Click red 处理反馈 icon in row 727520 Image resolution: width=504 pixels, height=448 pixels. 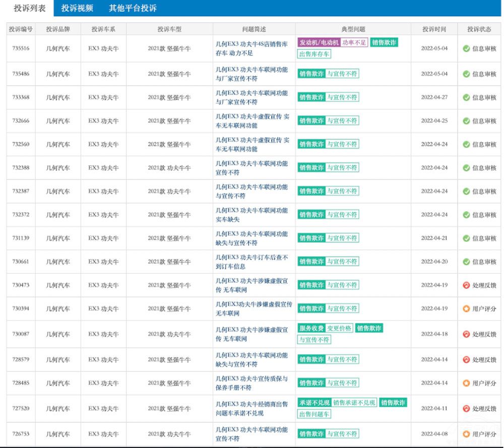pyautogui.click(x=466, y=409)
